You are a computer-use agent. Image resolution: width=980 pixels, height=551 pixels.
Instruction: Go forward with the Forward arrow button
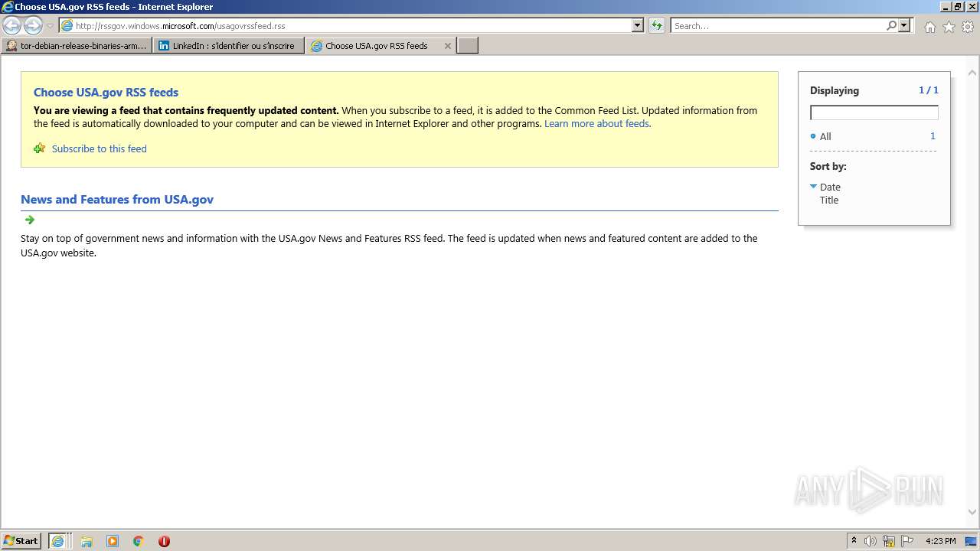(33, 26)
